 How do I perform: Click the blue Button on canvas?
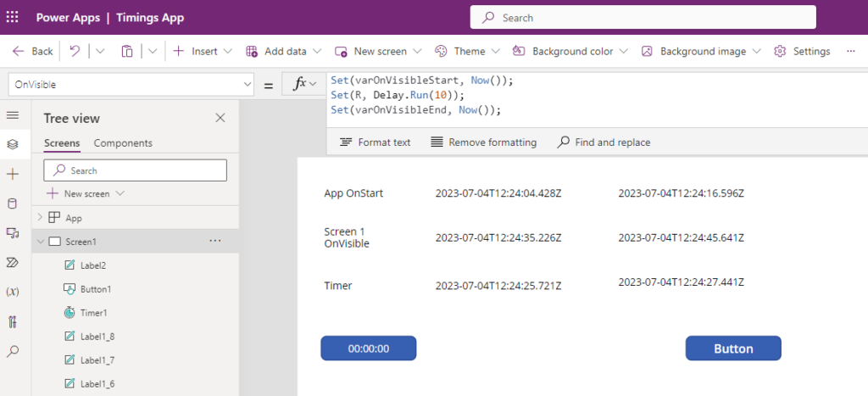point(733,349)
